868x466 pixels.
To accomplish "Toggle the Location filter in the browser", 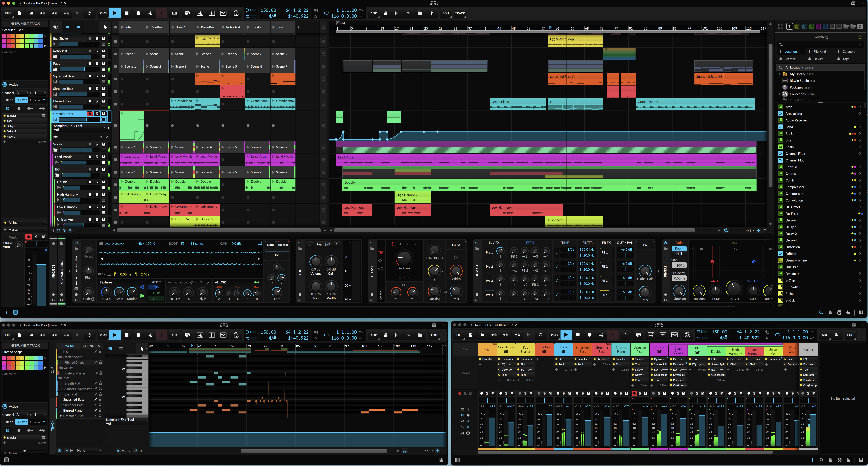I will click(x=791, y=51).
